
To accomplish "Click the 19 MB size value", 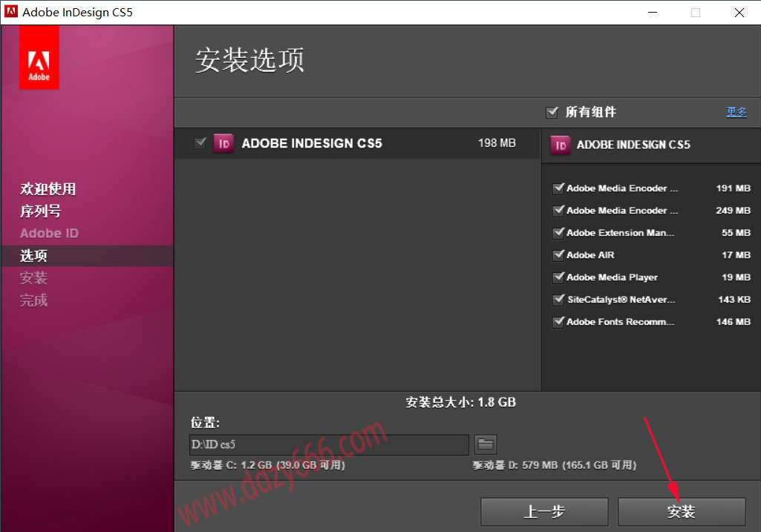I will (736, 278).
